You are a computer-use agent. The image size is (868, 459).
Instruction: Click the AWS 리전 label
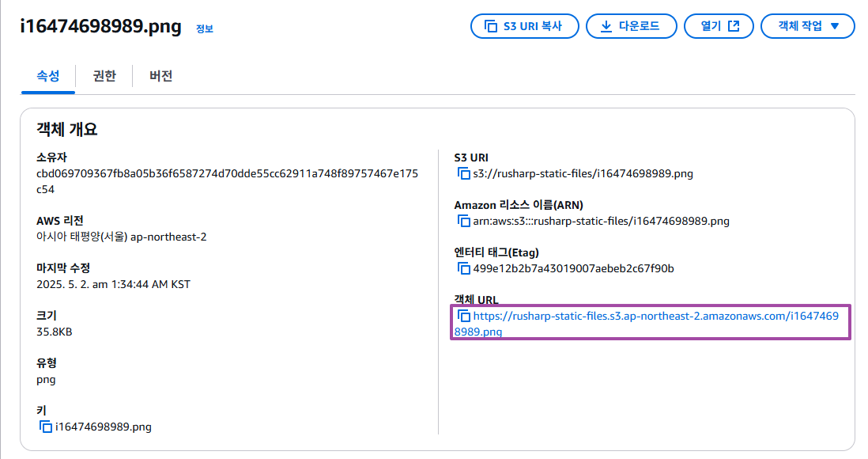[60, 221]
